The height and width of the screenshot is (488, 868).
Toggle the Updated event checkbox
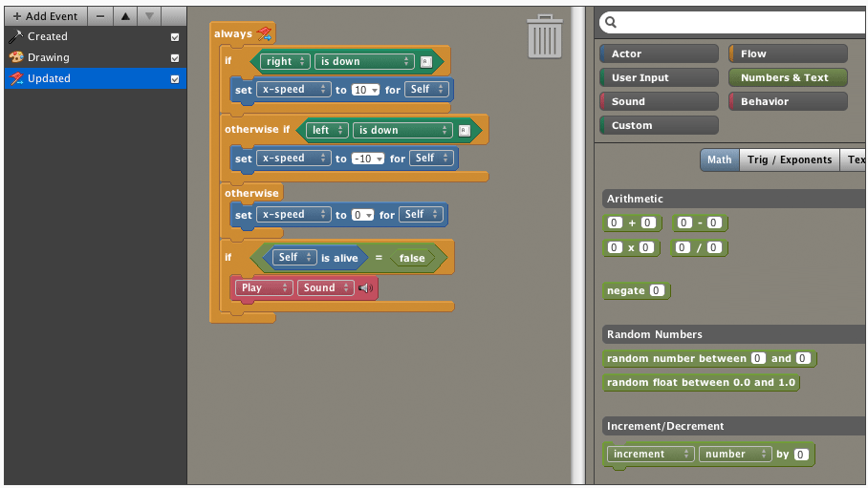[175, 79]
